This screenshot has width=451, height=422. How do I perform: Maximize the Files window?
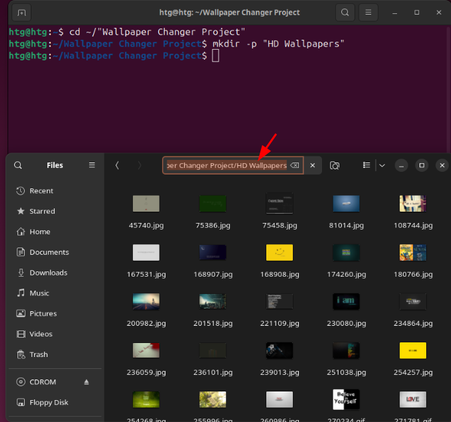tap(422, 165)
